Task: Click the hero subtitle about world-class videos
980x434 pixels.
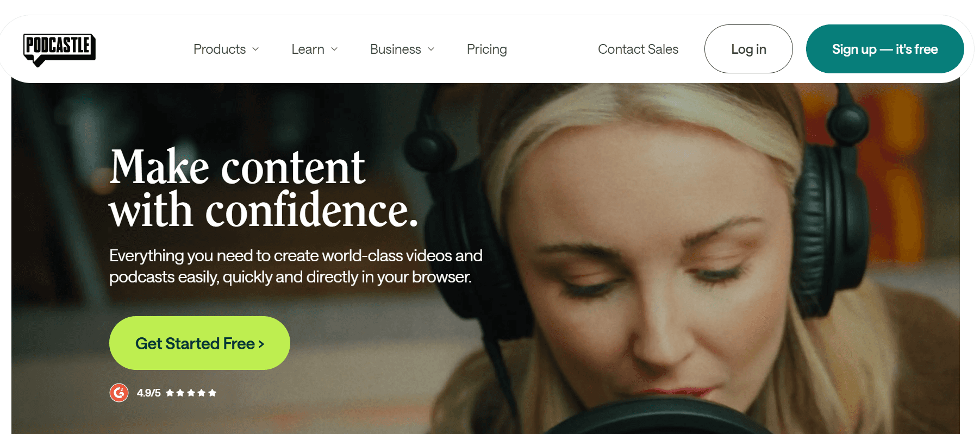Action: click(x=296, y=266)
